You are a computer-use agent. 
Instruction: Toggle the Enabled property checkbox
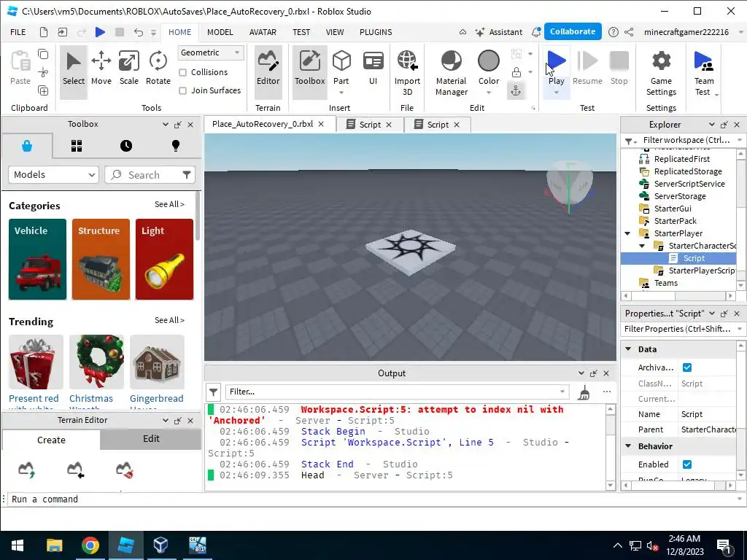point(687,464)
